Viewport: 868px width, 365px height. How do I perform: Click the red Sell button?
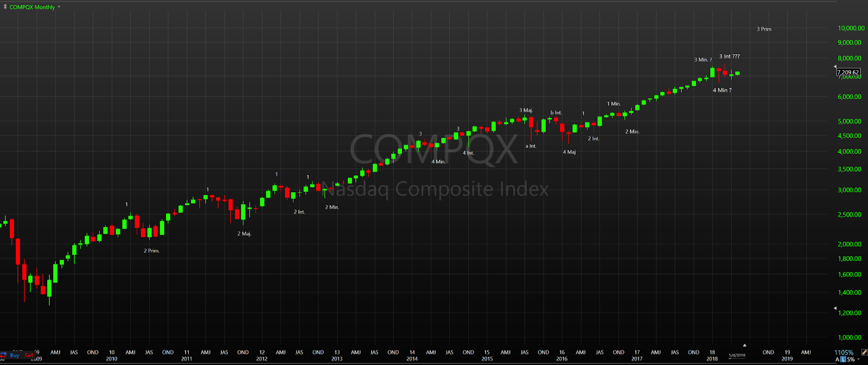pyautogui.click(x=29, y=355)
